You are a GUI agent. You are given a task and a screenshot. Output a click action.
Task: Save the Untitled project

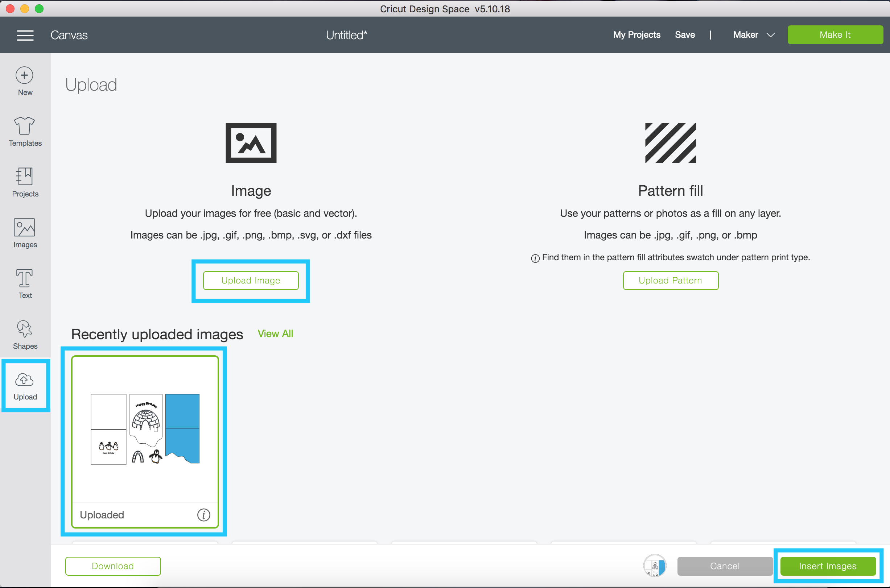[x=685, y=35]
